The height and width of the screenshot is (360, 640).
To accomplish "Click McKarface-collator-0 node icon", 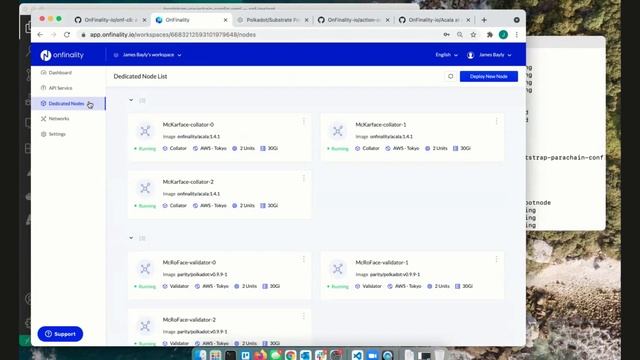I will 145,131.
